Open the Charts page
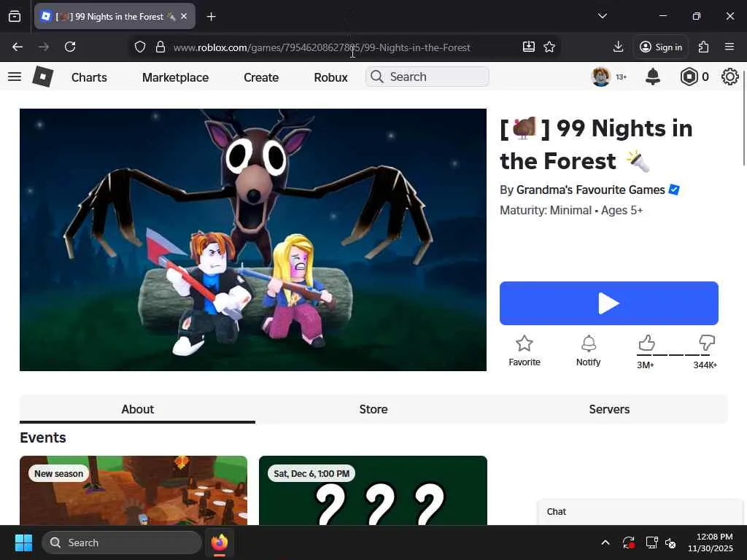 coord(89,77)
